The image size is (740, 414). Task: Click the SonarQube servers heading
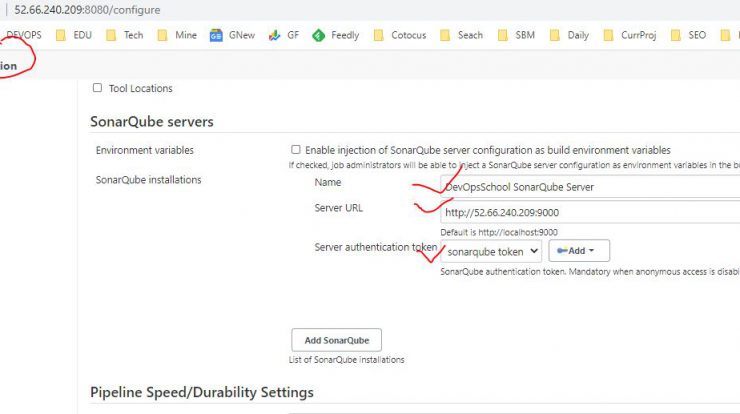tap(152, 122)
